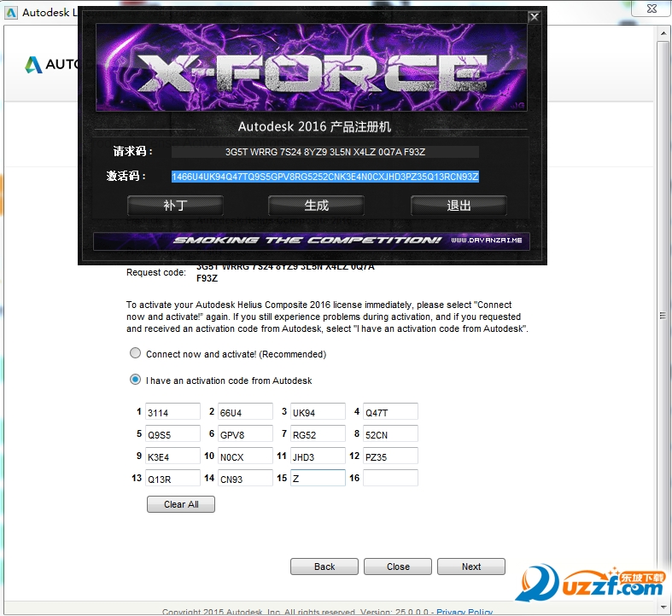Click the 退出 button
Viewport: 672px width, 616px height.
click(x=459, y=206)
